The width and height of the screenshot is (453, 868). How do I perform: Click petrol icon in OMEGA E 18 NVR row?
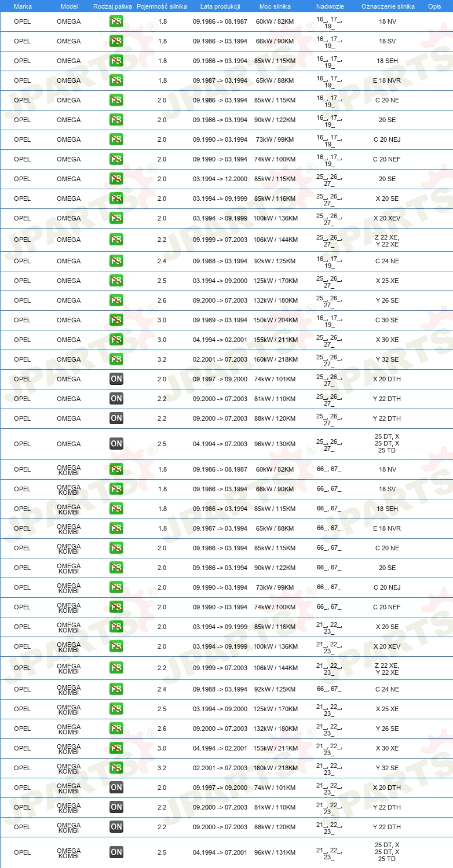116,81
